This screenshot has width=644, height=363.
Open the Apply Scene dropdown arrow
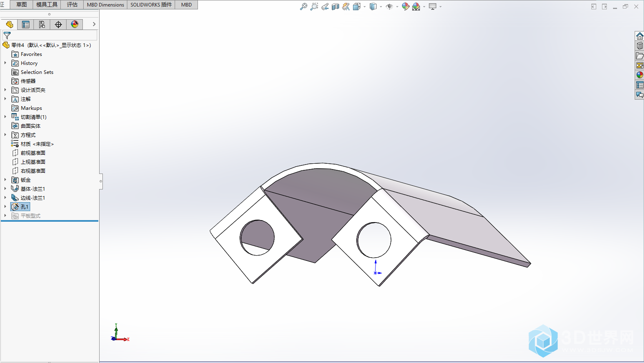click(x=424, y=7)
